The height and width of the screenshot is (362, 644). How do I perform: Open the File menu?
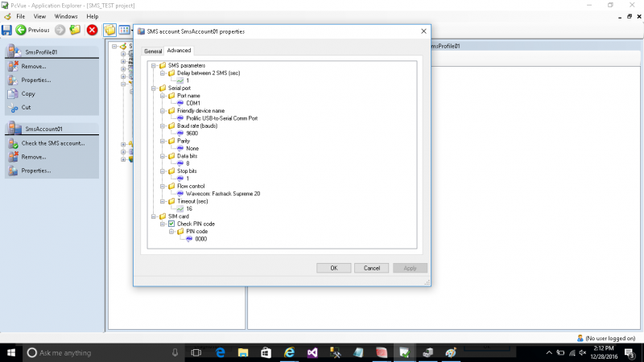[x=21, y=16]
